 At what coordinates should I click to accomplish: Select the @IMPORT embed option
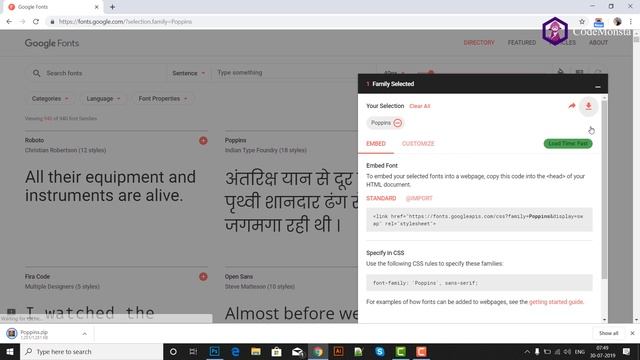(x=419, y=198)
